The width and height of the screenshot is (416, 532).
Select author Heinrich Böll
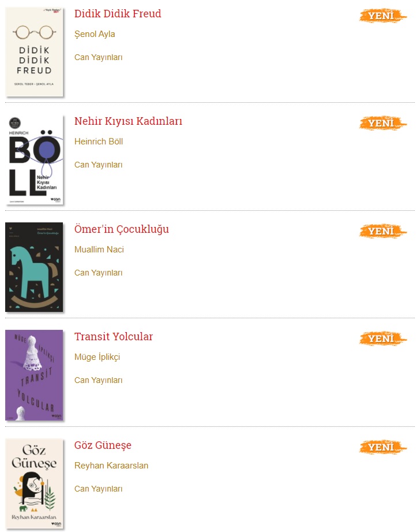[99, 142]
